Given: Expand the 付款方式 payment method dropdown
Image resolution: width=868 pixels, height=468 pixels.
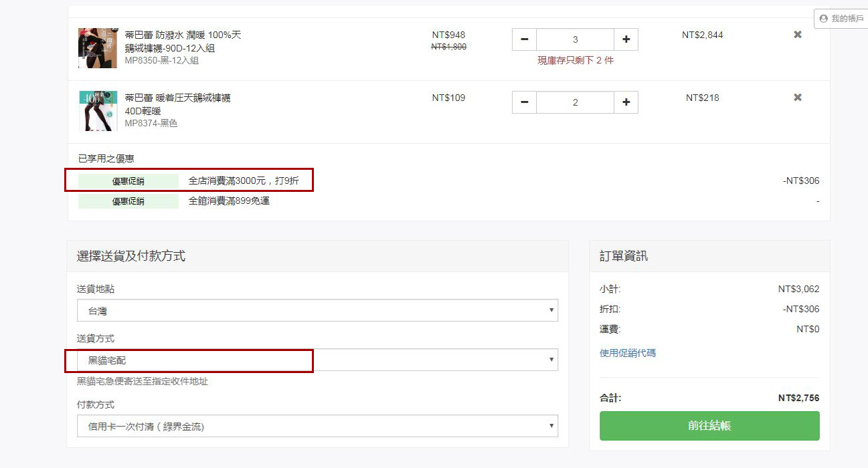Looking at the screenshot, I should pos(317,426).
